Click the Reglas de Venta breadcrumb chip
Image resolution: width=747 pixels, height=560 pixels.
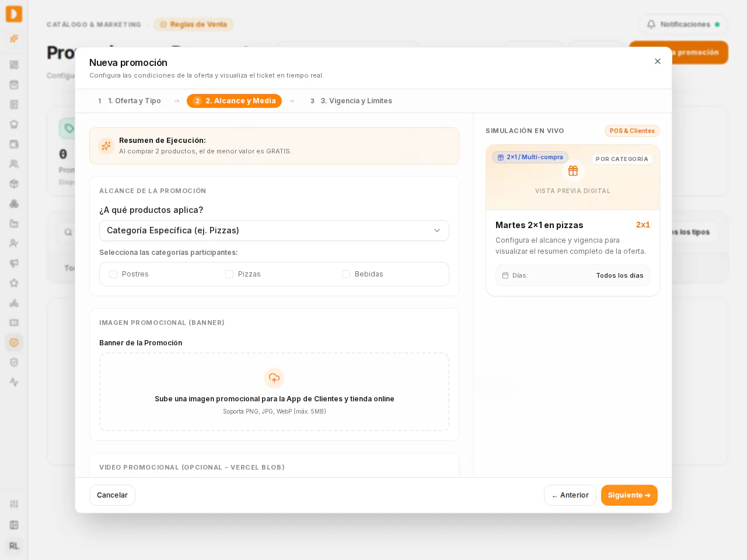(193, 24)
